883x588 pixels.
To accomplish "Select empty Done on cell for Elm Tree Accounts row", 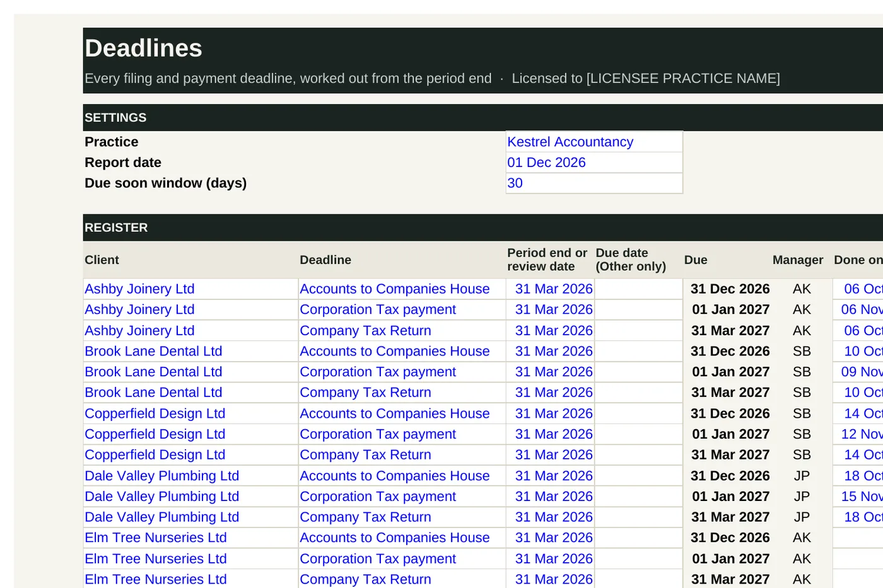I will pyautogui.click(x=858, y=538).
